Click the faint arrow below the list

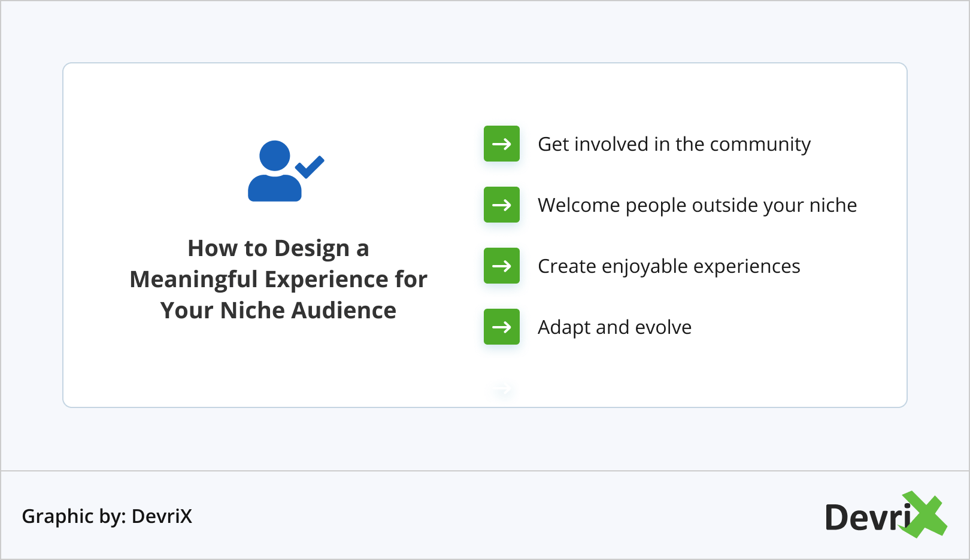click(502, 390)
